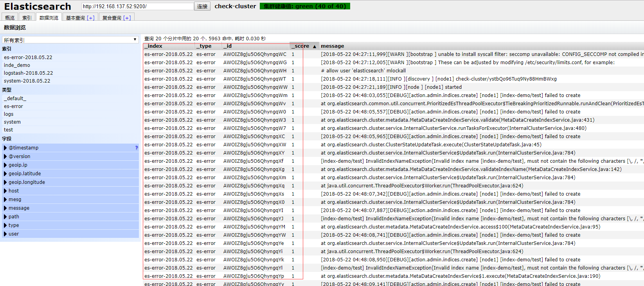
Task: Expand the user field filter
Action: point(70,234)
